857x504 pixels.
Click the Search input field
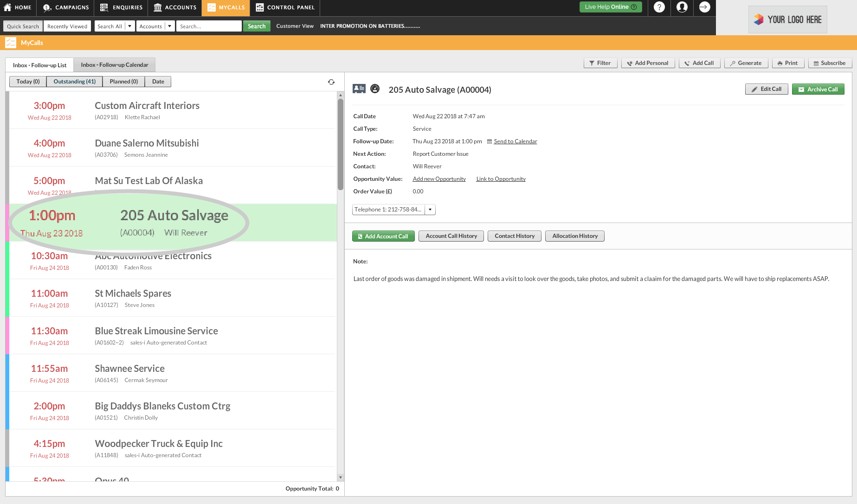pyautogui.click(x=209, y=26)
